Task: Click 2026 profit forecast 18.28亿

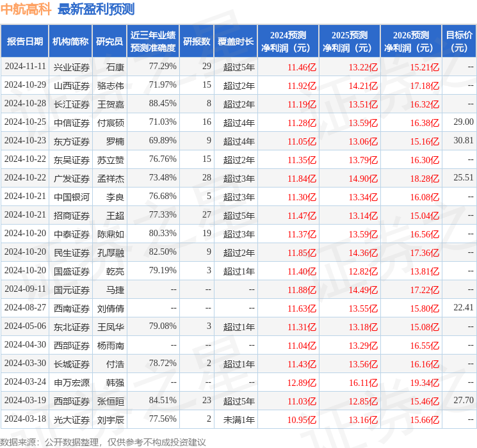Action: (x=424, y=179)
